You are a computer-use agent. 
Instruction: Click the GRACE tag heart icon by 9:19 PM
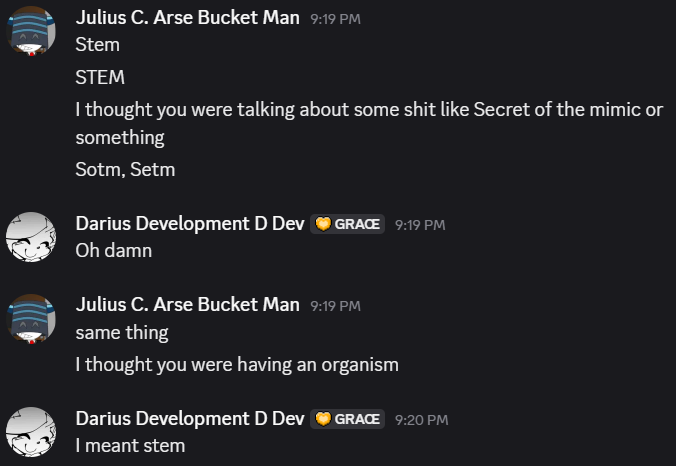pyautogui.click(x=323, y=224)
